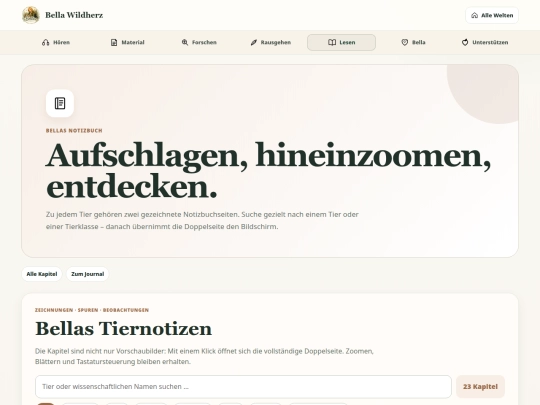Go to the Hören tab
This screenshot has height=405, width=540.
tap(56, 42)
